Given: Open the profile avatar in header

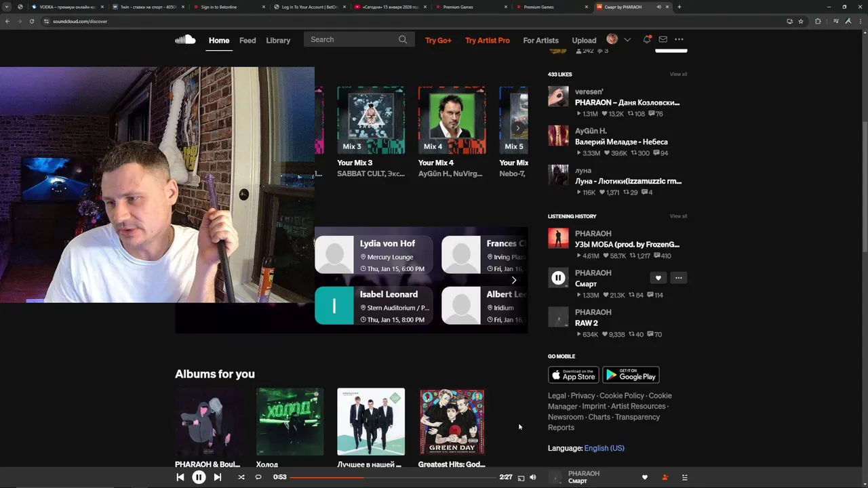Looking at the screenshot, I should tap(612, 39).
